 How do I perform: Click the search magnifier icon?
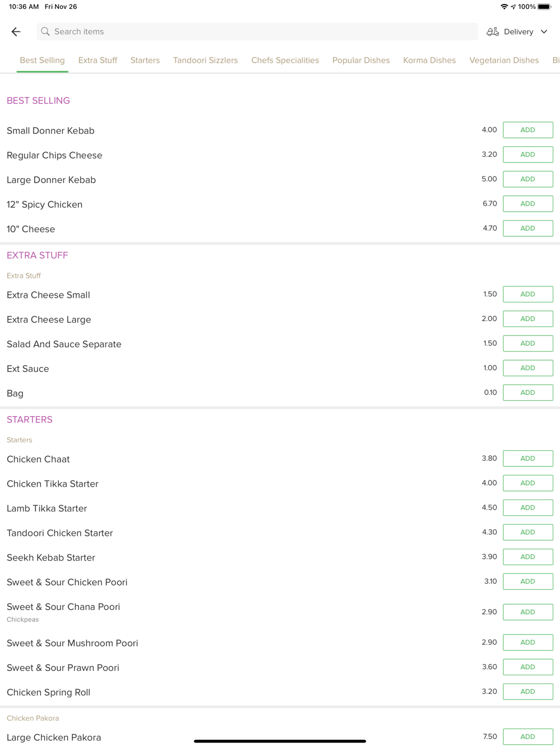click(45, 32)
